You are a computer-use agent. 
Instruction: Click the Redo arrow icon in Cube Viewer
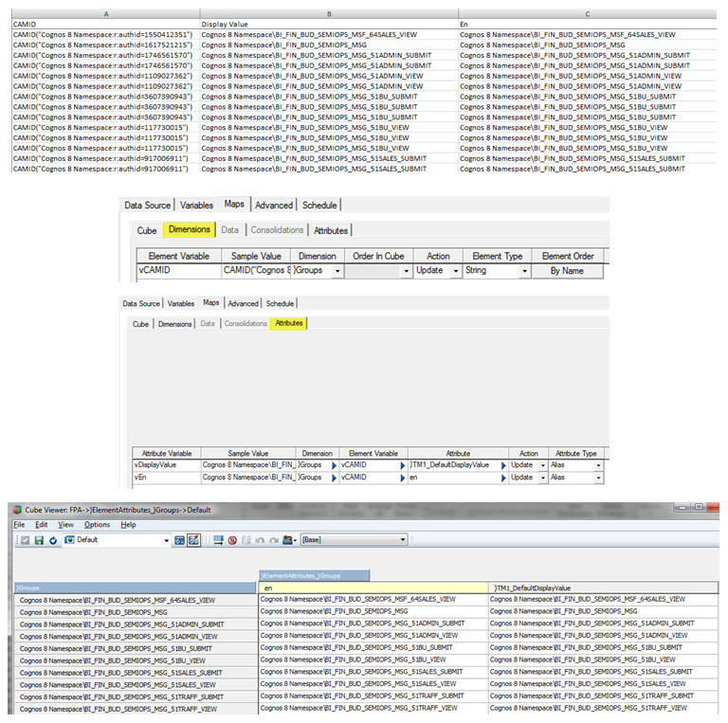(x=274, y=540)
